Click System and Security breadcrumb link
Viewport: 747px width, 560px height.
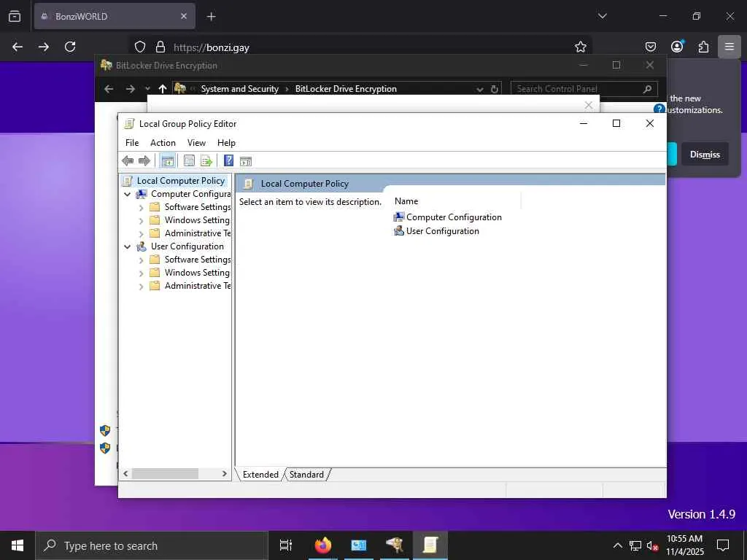tap(239, 89)
